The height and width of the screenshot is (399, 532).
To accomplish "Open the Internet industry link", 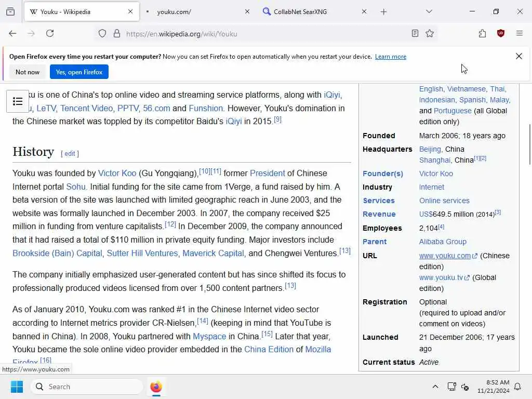I will [x=432, y=187].
